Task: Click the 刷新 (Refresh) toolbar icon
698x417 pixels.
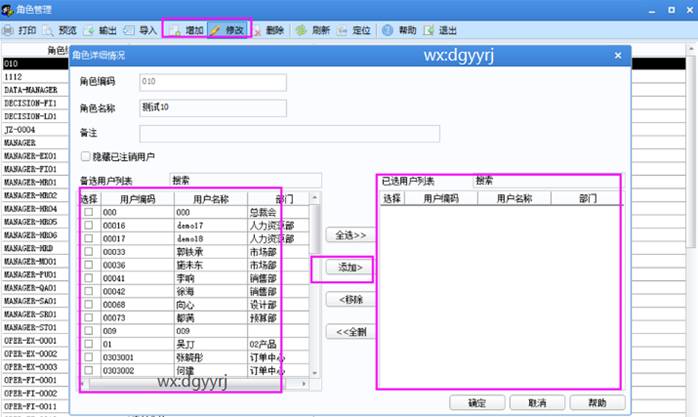Action: pyautogui.click(x=300, y=30)
